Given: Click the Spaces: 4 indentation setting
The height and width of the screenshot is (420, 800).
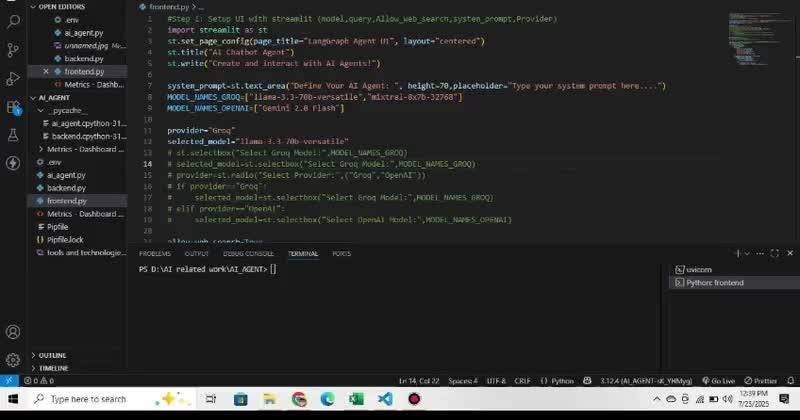Looking at the screenshot, I should tap(463, 381).
